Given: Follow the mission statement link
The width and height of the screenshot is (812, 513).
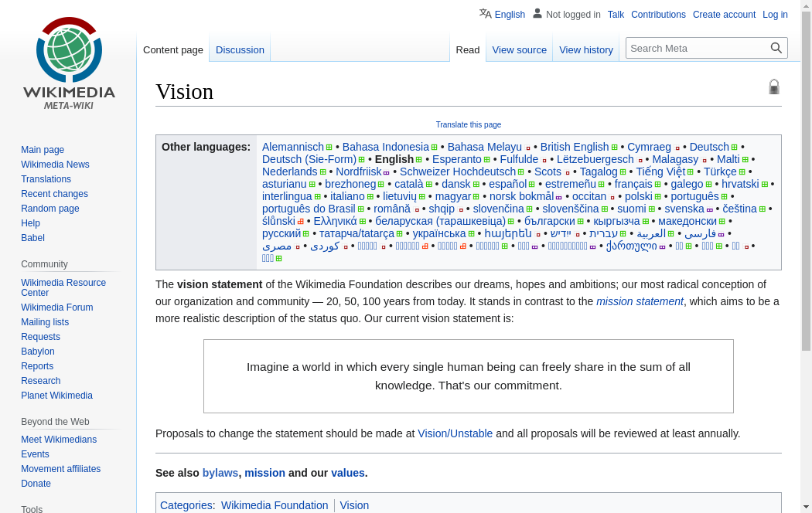Looking at the screenshot, I should point(640,301).
